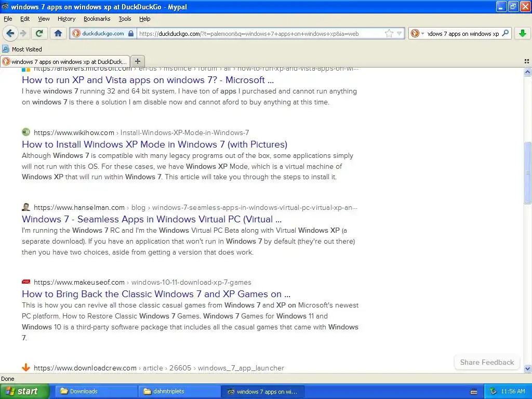This screenshot has width=532, height=399.
Task: Open the Windows Start menu
Action: pyautogui.click(x=24, y=391)
